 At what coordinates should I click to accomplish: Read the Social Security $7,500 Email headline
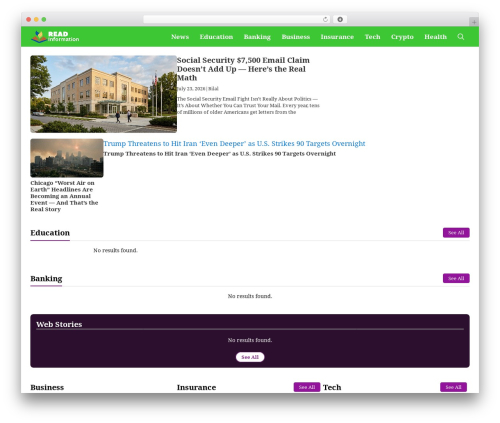click(x=243, y=69)
